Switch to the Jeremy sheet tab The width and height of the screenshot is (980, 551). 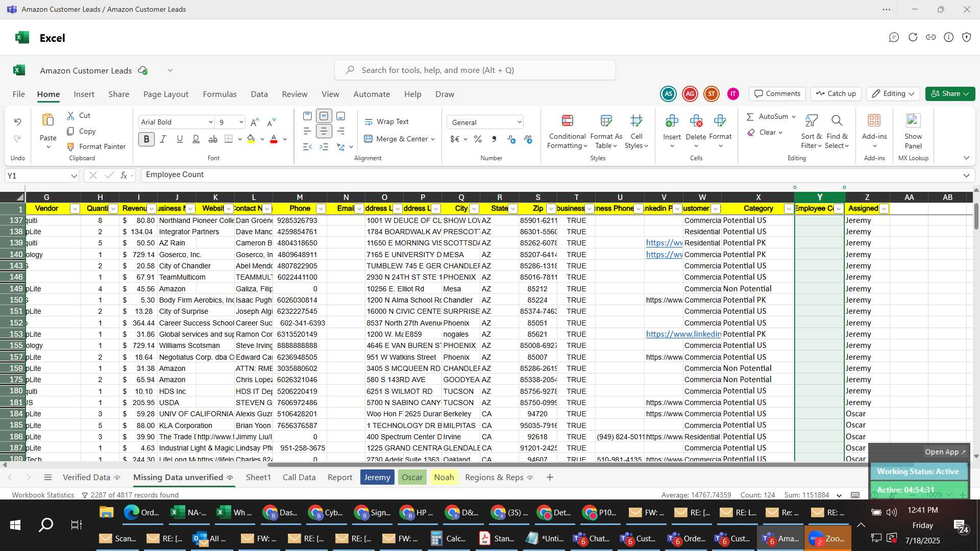pyautogui.click(x=377, y=478)
